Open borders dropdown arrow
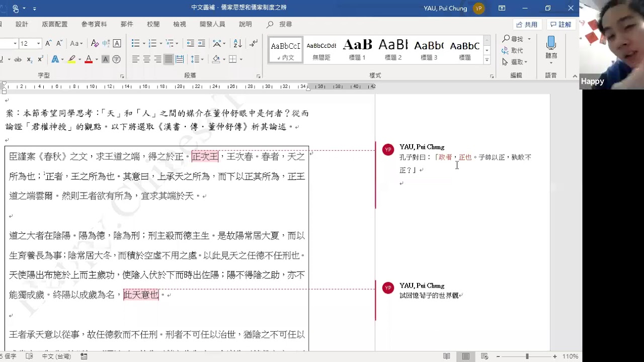This screenshot has height=362, width=644. point(241,59)
